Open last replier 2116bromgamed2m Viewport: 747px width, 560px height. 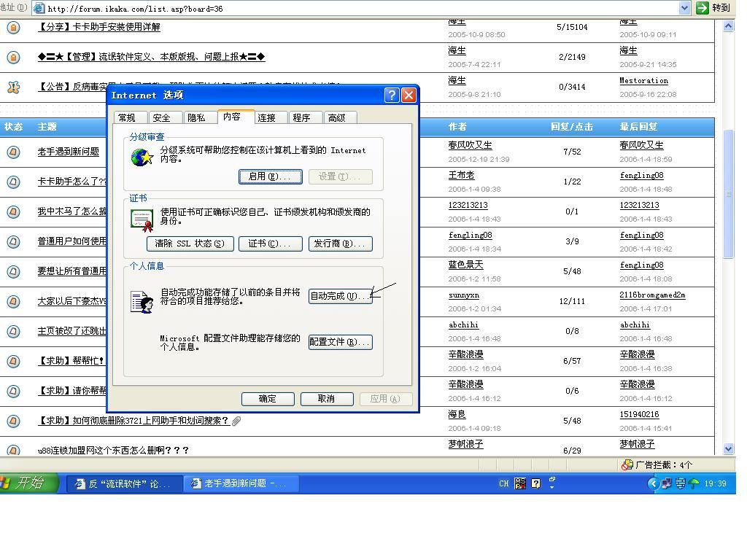652,295
